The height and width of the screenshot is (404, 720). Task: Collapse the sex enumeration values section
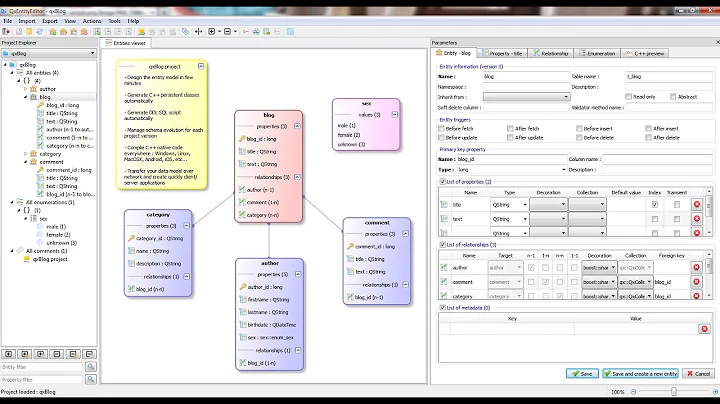[394, 114]
